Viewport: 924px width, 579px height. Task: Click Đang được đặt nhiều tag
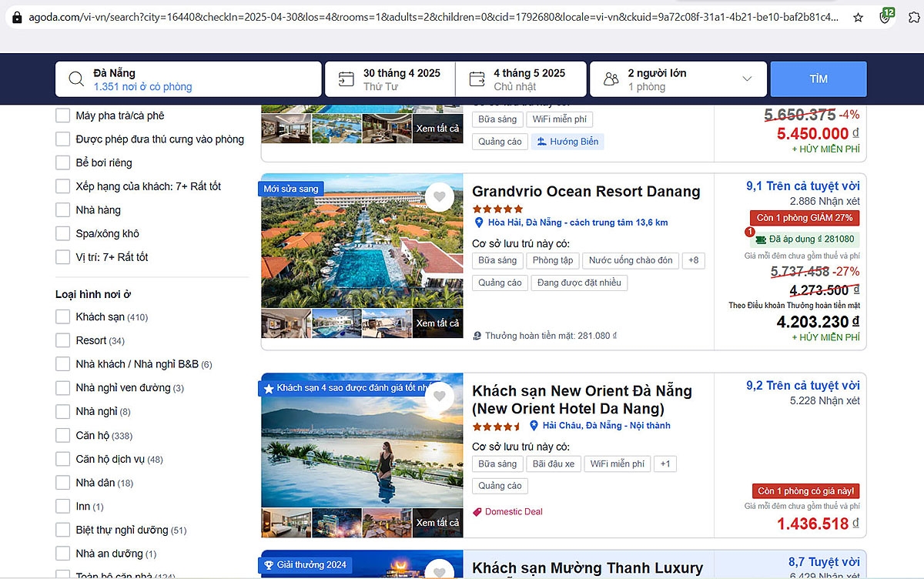click(579, 283)
